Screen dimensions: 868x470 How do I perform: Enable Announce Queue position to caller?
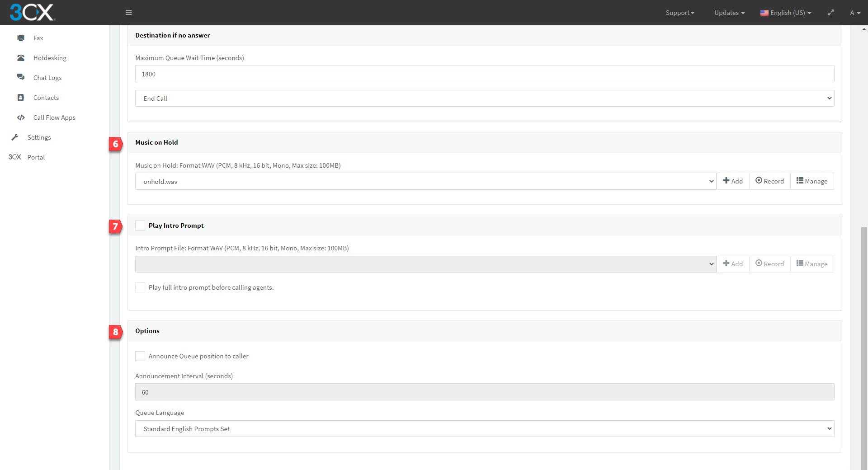140,356
